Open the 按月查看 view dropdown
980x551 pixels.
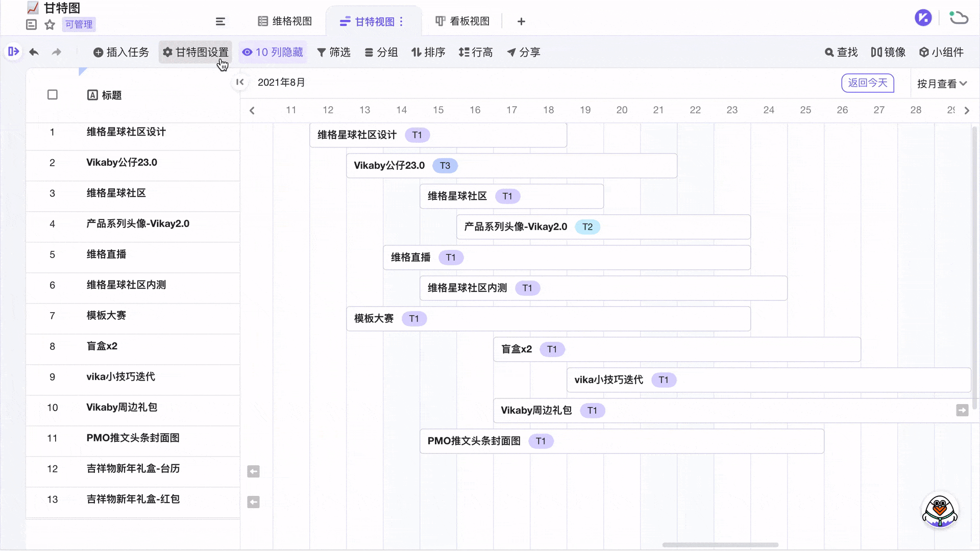click(x=942, y=83)
